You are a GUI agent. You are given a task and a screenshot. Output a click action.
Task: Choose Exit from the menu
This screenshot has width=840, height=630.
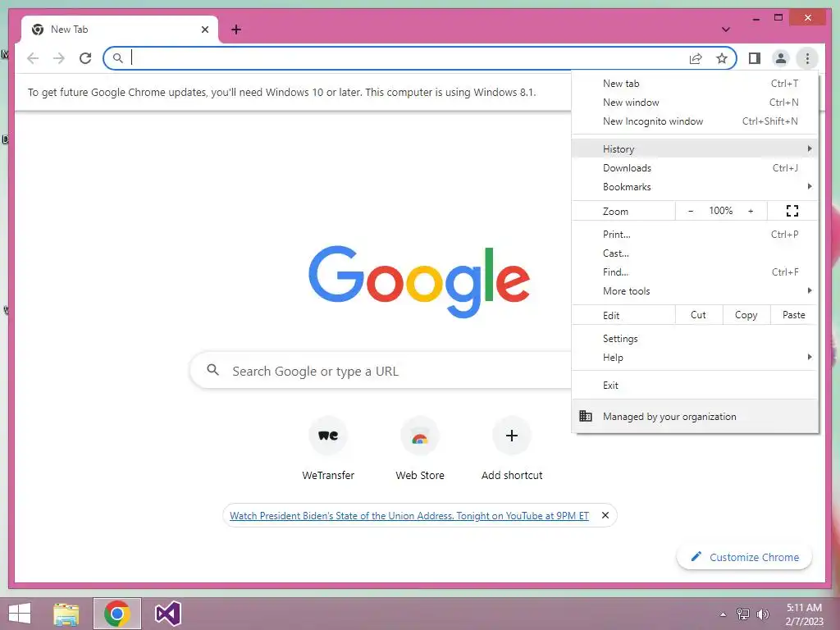[695, 386]
